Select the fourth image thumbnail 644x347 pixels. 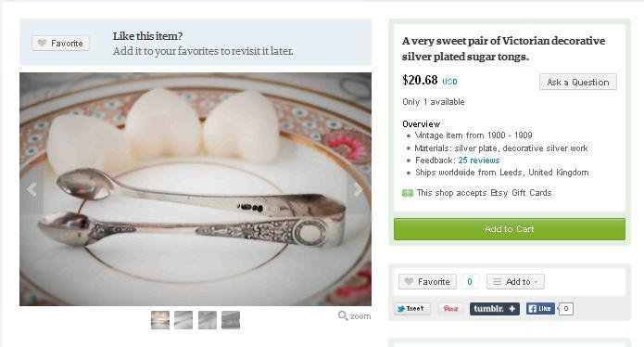pyautogui.click(x=231, y=320)
